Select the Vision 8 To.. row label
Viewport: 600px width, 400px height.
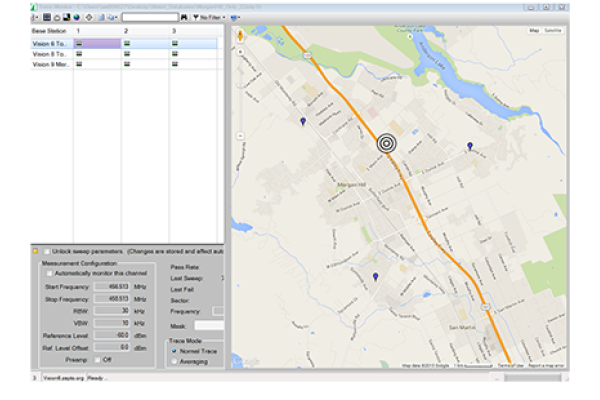coord(50,54)
